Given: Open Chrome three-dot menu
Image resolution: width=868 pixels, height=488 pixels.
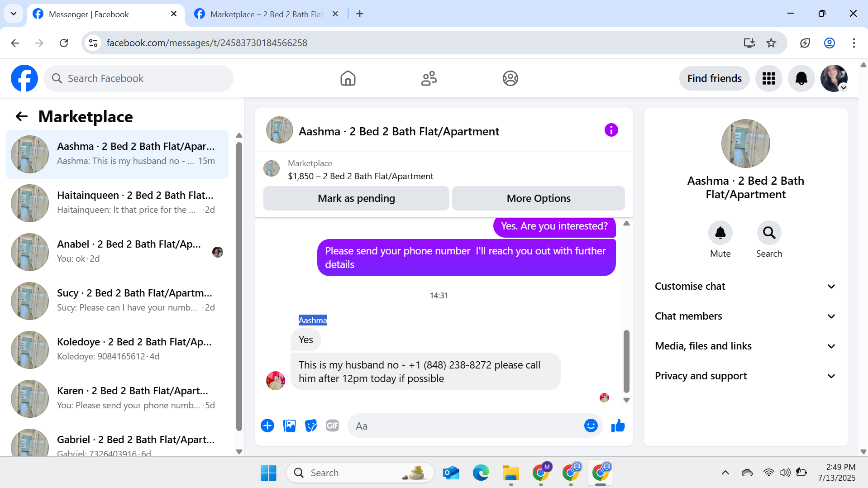Looking at the screenshot, I should tap(854, 43).
